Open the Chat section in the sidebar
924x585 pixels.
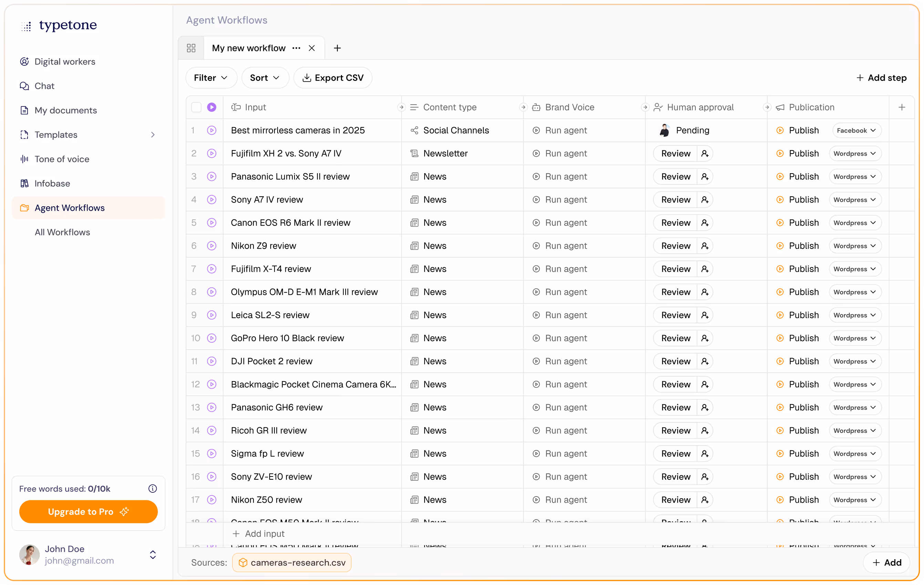[x=44, y=86]
